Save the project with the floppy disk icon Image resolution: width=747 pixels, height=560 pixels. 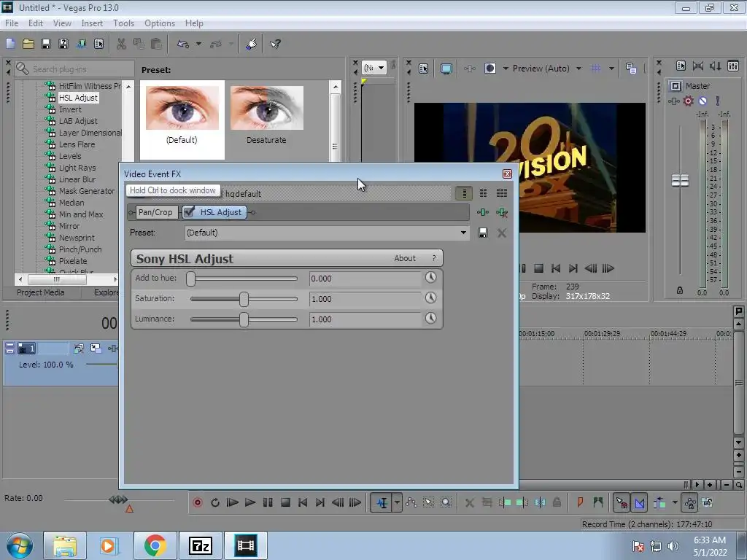[x=46, y=44]
